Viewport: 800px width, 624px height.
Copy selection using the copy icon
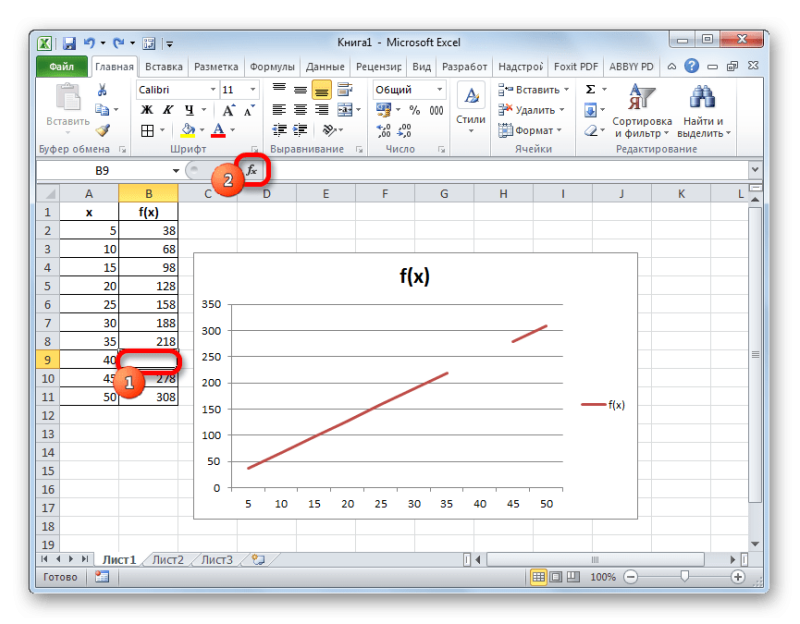pos(102,110)
